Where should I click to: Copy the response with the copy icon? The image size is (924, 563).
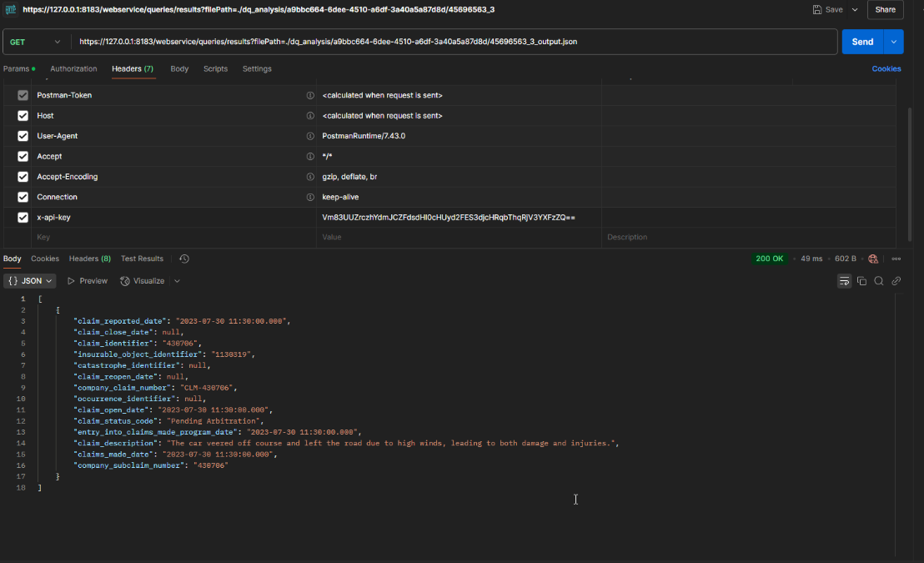click(x=861, y=281)
